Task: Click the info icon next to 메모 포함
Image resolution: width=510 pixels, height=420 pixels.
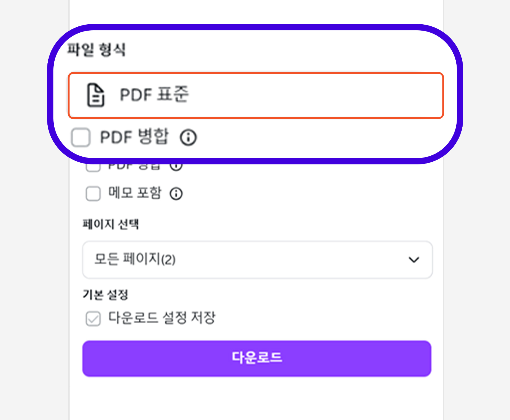Action: pos(176,194)
